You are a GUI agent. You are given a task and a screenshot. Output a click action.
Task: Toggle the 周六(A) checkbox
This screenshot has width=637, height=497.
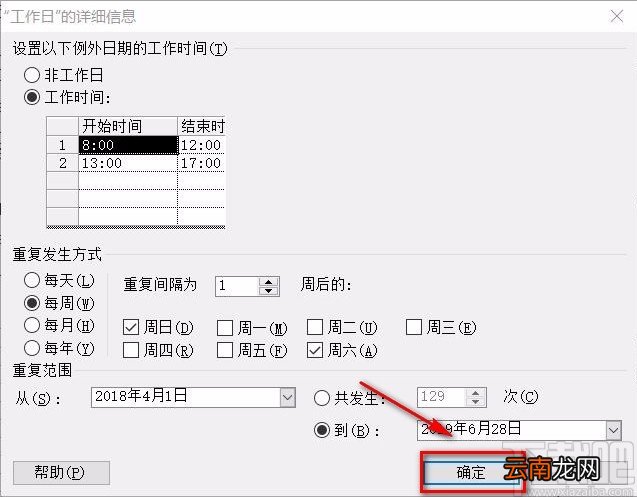click(315, 350)
